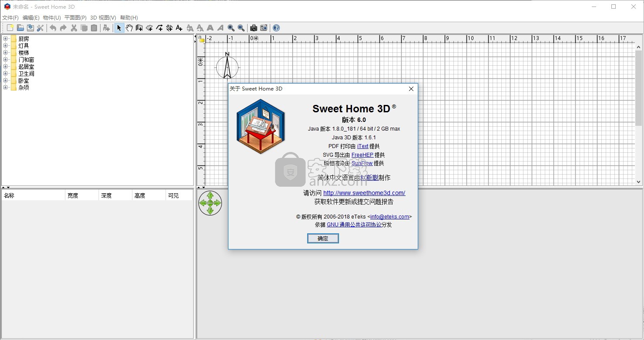The image size is (644, 340).
Task: Expand the 起居室 furniture category
Action: click(6, 67)
